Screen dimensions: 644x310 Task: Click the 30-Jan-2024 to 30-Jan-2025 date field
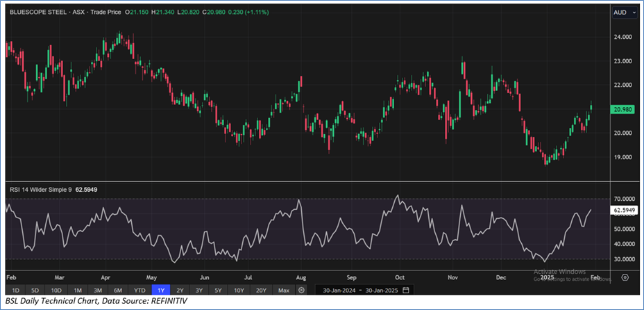point(359,290)
